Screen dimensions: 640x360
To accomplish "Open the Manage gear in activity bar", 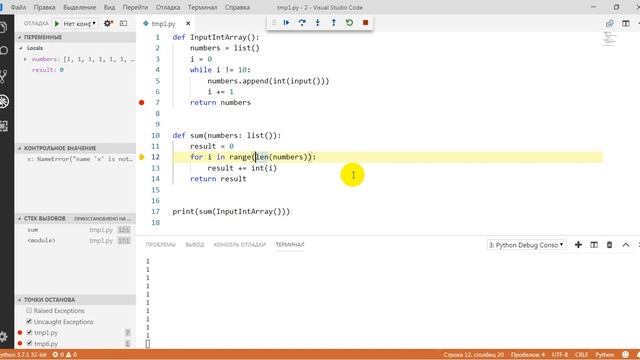I will [x=4, y=337].
